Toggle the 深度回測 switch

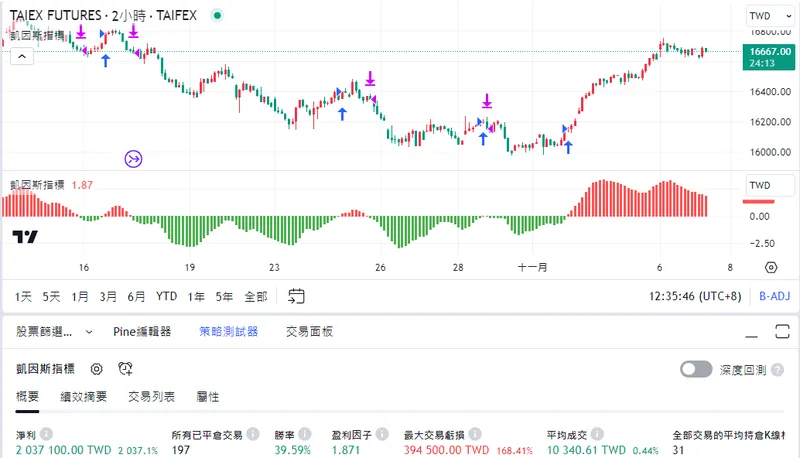click(x=696, y=369)
